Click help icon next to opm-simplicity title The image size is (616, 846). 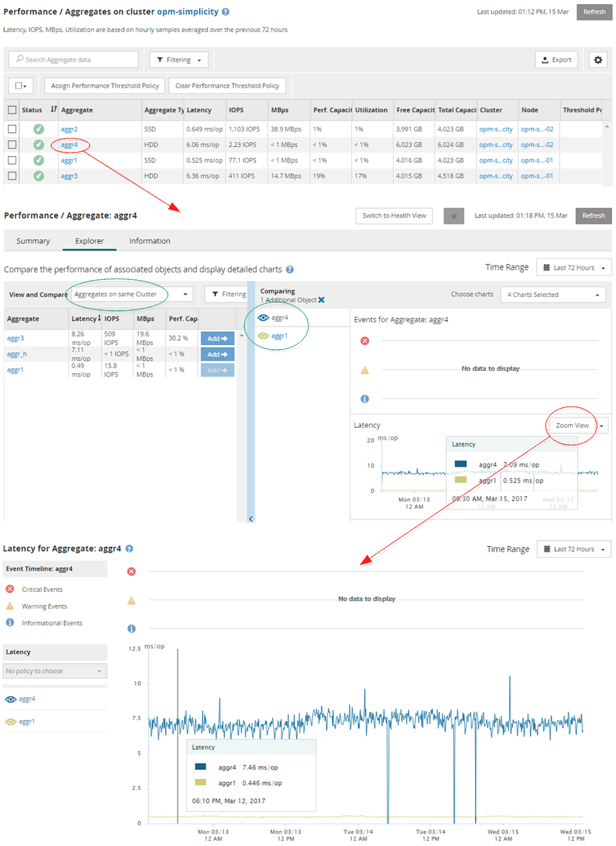(226, 12)
